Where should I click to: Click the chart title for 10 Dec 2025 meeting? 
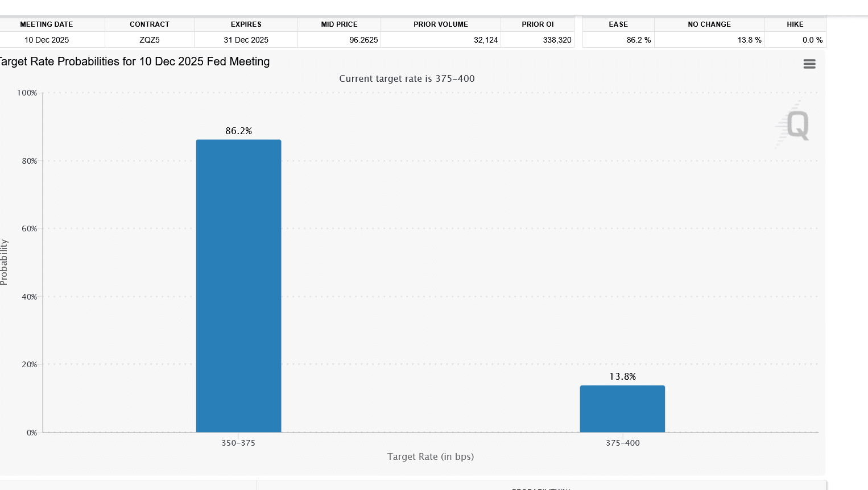click(x=135, y=61)
